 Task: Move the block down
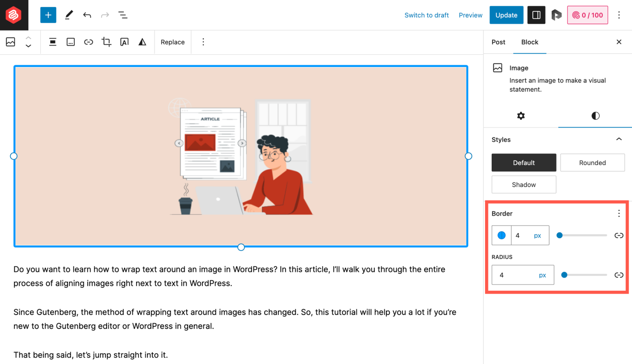pos(28,46)
